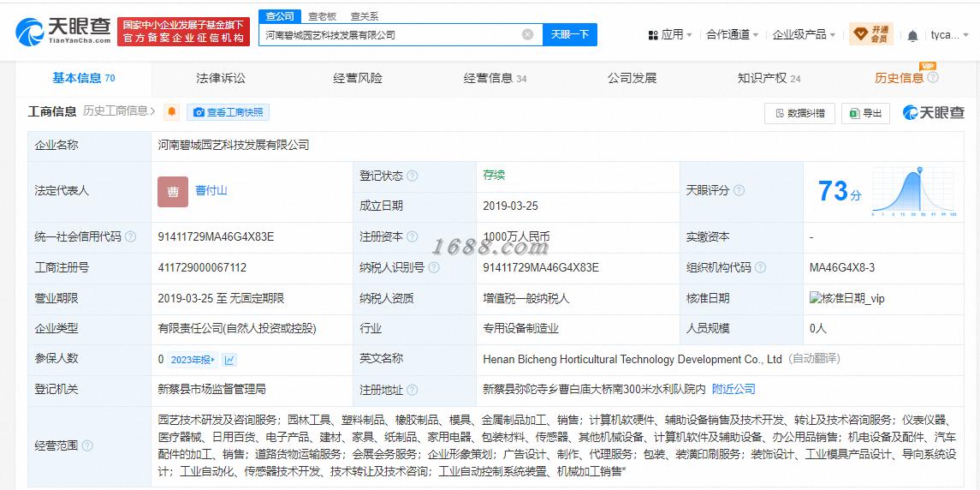
Task: Click the 查看工商快照 button
Action: (x=229, y=112)
